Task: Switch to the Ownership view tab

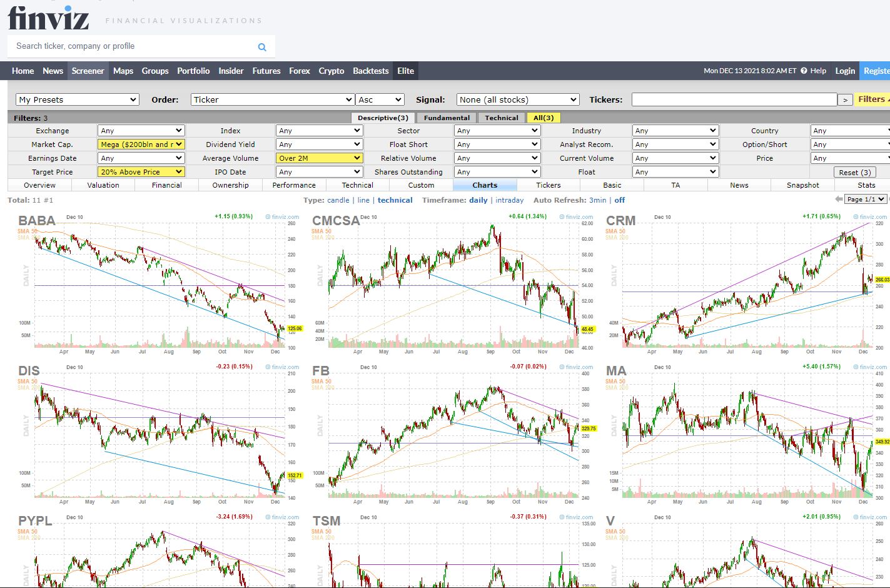Action: click(230, 185)
